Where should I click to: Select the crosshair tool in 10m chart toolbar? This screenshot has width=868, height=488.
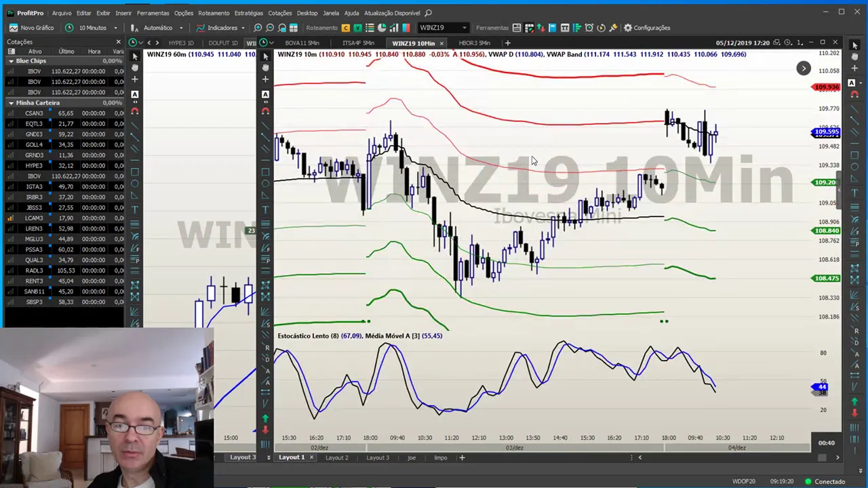(x=265, y=79)
